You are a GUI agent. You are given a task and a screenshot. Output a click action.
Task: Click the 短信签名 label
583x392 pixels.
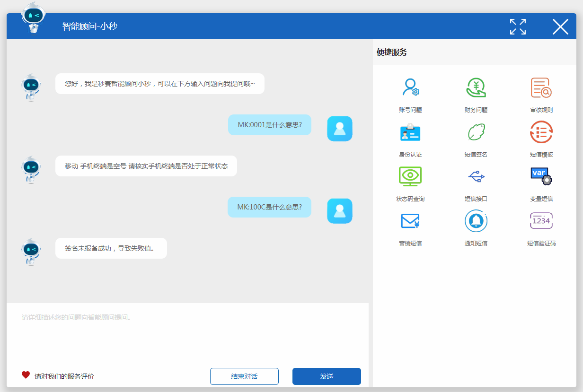[476, 154]
